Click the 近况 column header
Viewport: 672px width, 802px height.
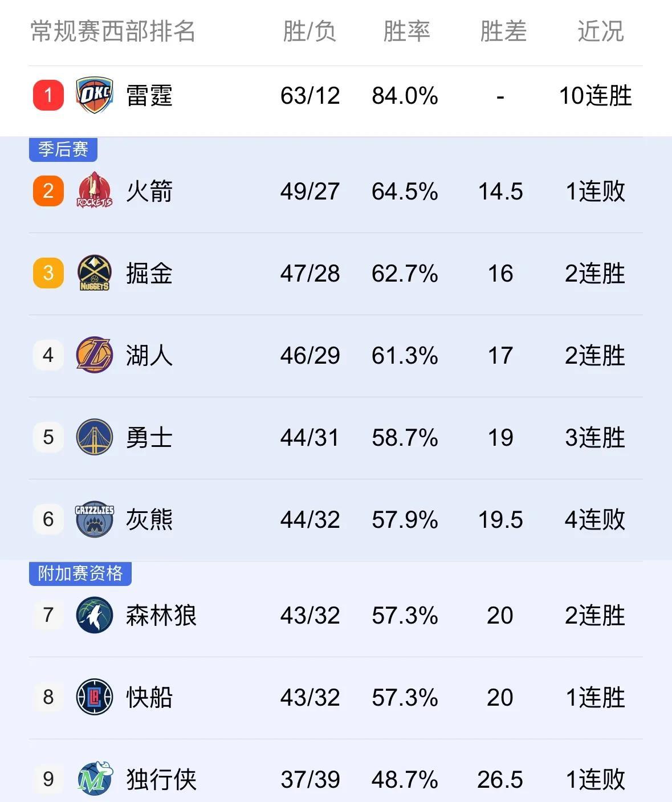point(600,31)
